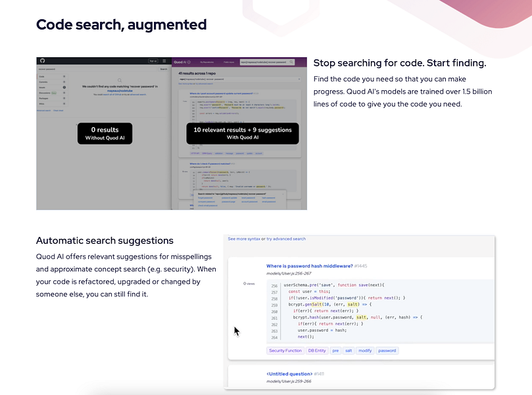Viewport: 532px width, 395px height.
Task: Click the 'pre' tag
Action: click(x=335, y=350)
